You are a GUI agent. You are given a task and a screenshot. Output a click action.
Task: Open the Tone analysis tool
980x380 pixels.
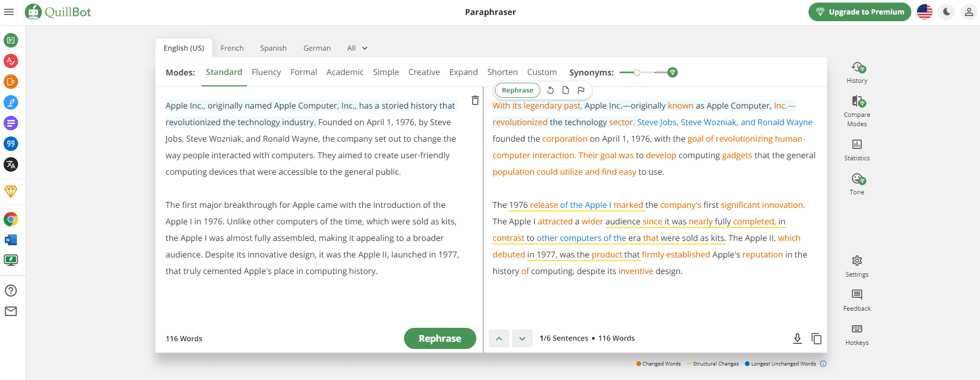857,184
